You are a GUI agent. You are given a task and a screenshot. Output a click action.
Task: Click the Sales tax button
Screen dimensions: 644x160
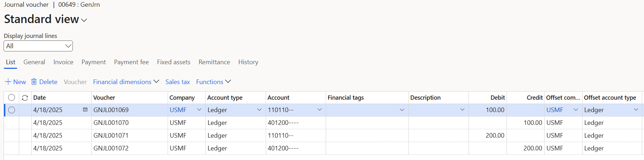point(178,82)
